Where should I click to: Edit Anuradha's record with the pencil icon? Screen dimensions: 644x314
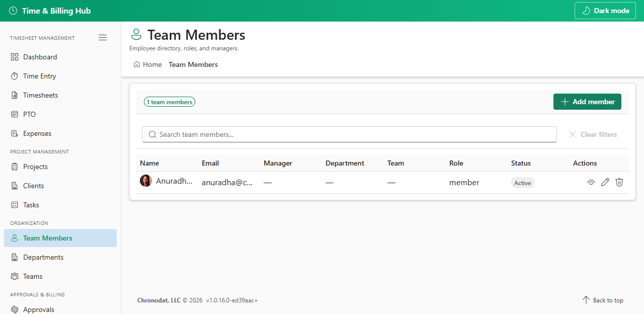click(605, 182)
